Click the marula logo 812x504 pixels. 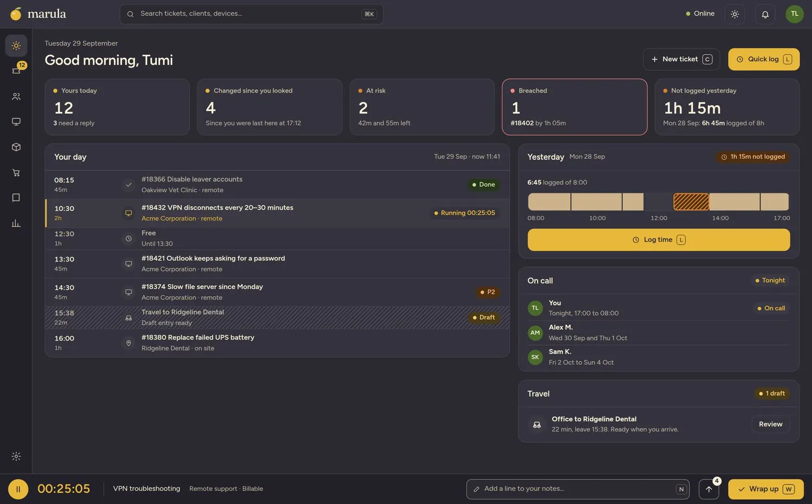click(x=38, y=14)
